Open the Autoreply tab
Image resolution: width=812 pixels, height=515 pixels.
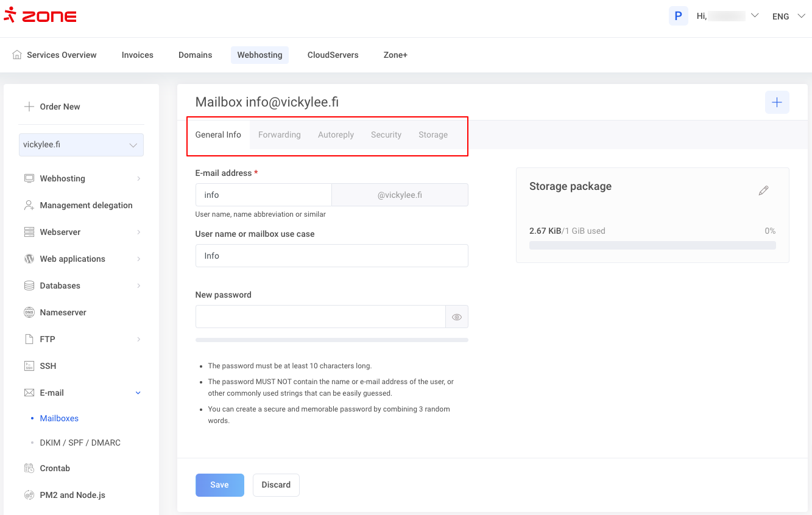[336, 135]
